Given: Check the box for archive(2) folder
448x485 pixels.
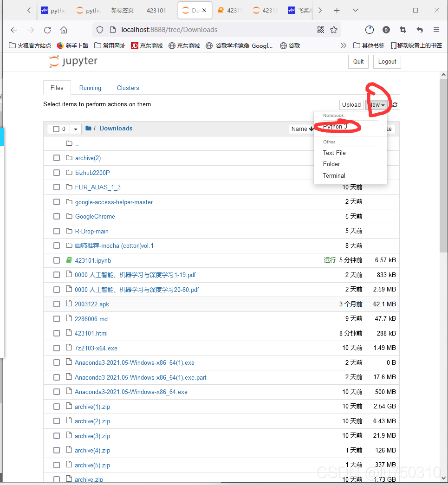Looking at the screenshot, I should 57,158.
